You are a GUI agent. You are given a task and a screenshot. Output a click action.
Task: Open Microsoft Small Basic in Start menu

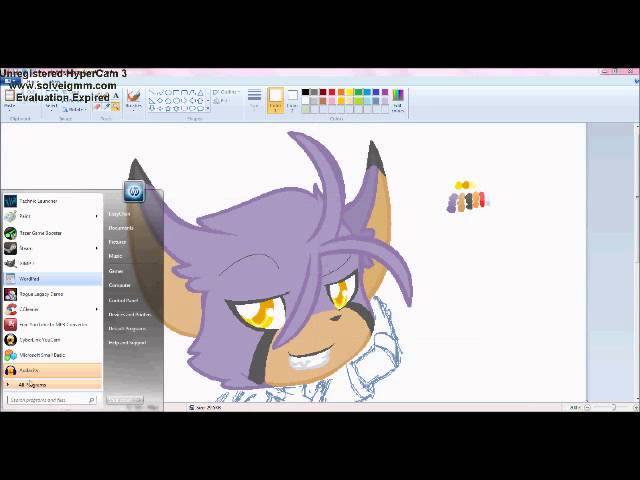click(52, 355)
